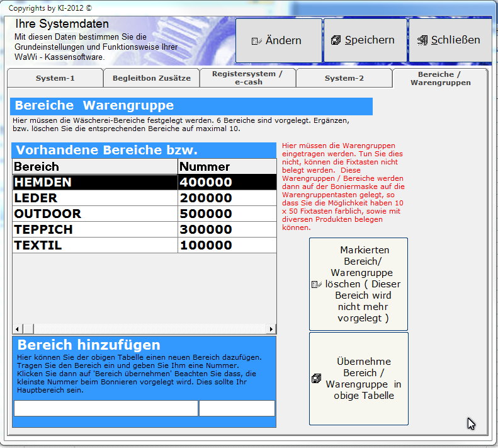Click the number cell 100000
Viewport: 498px width, 448px height.
227,245
